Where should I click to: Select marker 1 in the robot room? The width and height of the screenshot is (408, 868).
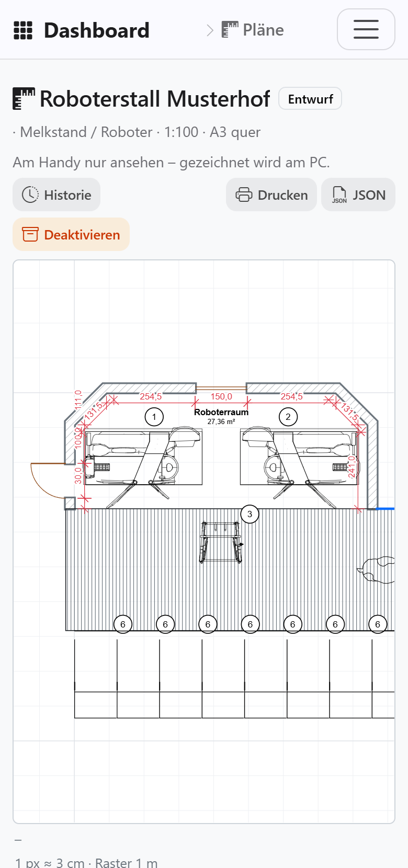pos(154,417)
